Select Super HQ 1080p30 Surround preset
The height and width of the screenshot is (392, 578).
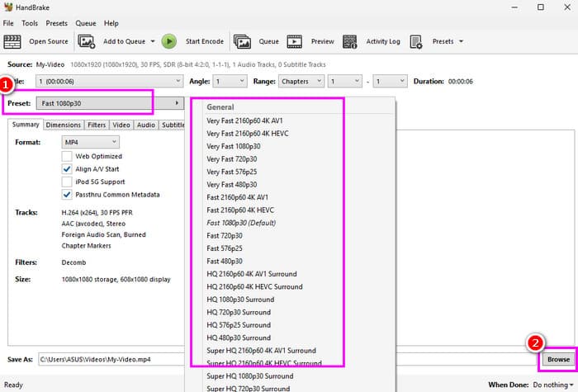[x=250, y=376]
